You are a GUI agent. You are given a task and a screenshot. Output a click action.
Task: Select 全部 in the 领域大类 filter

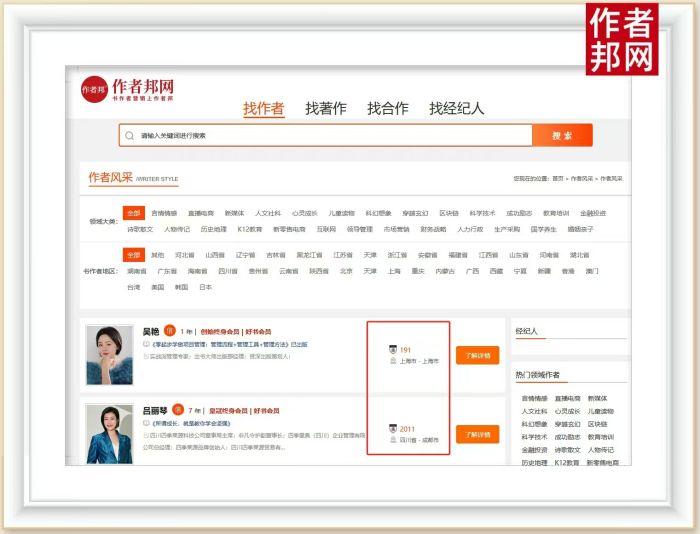point(134,213)
